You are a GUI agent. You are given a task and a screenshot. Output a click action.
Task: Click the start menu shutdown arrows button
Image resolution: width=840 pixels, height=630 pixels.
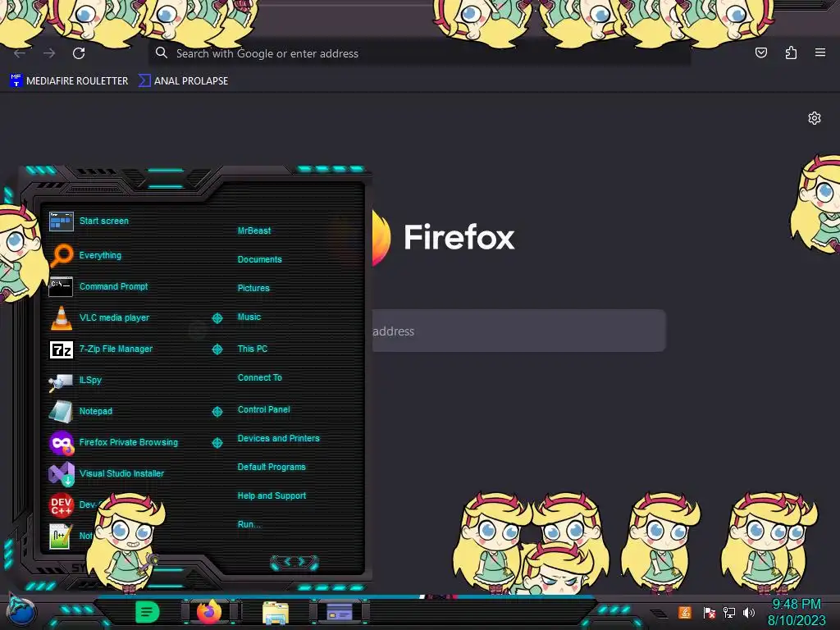click(294, 562)
